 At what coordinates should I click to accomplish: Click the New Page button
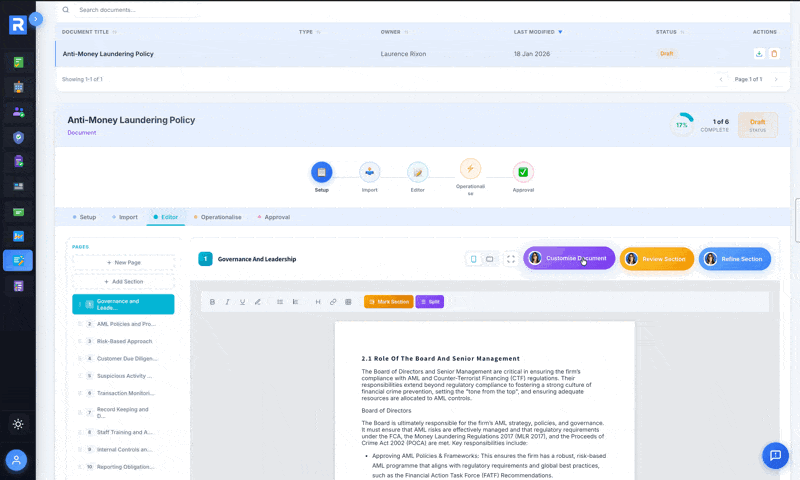[x=123, y=262]
